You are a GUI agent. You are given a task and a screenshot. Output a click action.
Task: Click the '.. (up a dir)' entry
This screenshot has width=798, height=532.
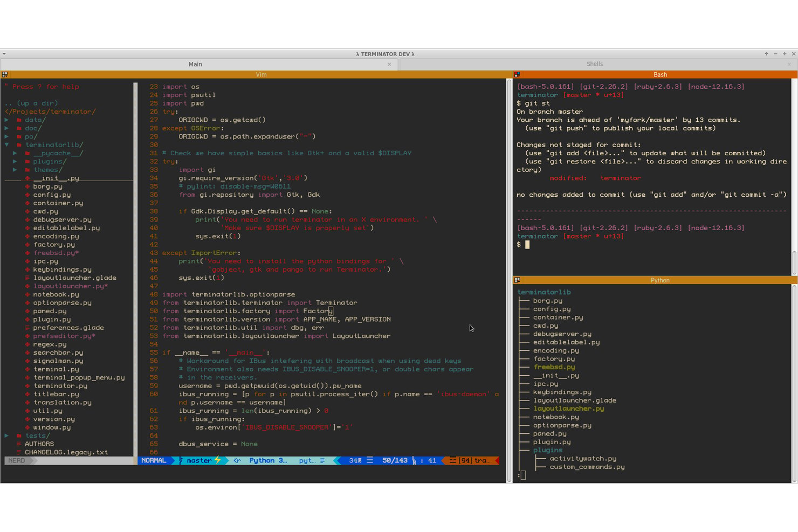pyautogui.click(x=31, y=103)
